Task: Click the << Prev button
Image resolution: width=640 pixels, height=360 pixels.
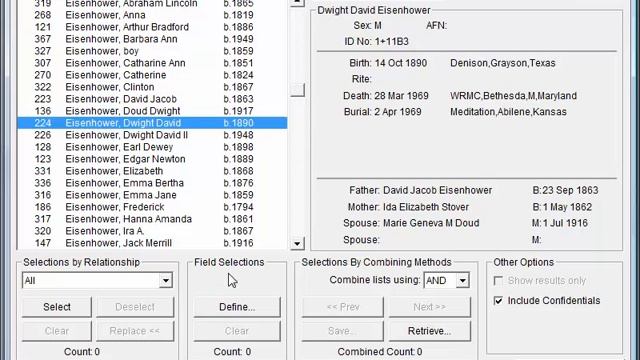Action: [x=343, y=307]
